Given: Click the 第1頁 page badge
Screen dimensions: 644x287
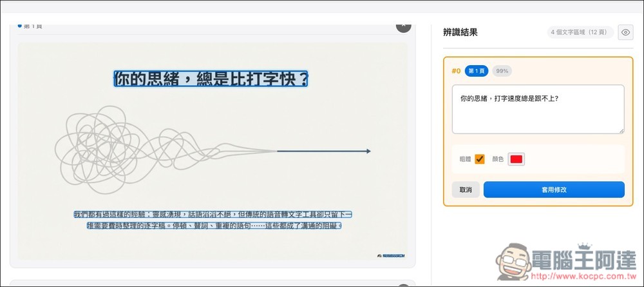Looking at the screenshot, I should (477, 71).
